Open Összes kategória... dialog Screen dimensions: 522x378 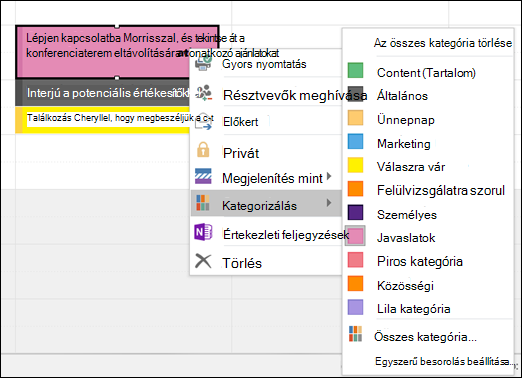tap(425, 337)
